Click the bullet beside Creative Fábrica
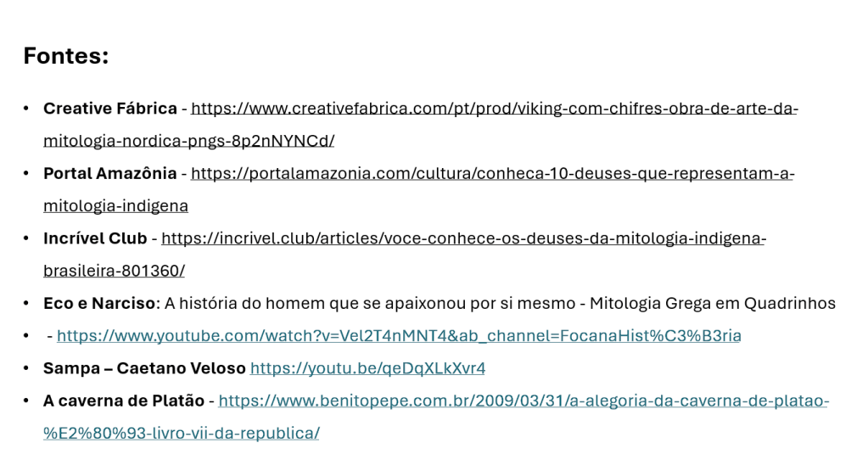 click(x=26, y=109)
